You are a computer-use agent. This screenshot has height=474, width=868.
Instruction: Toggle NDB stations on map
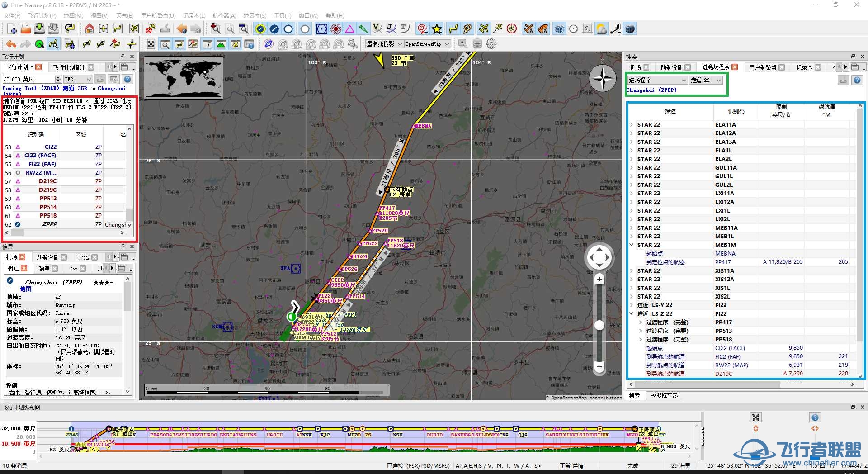pyautogui.click(x=336, y=29)
